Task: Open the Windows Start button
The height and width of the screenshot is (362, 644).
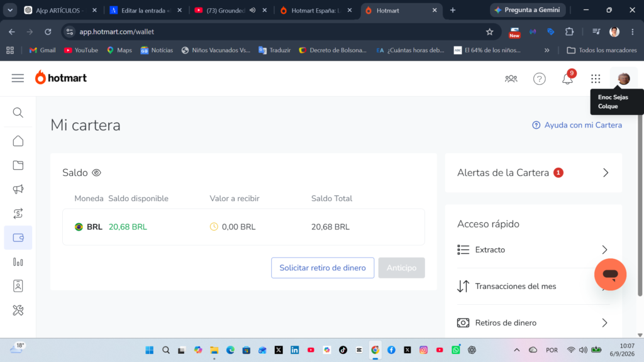Action: 150,349
